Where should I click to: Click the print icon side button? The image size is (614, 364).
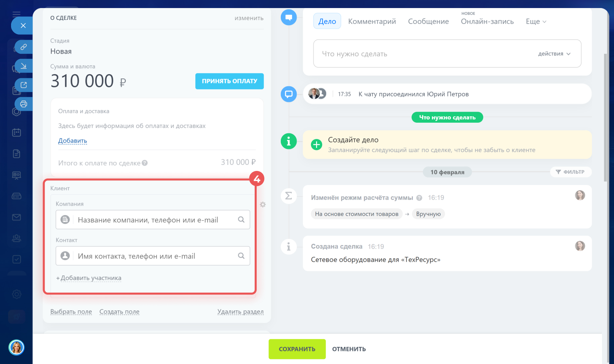pos(23,104)
